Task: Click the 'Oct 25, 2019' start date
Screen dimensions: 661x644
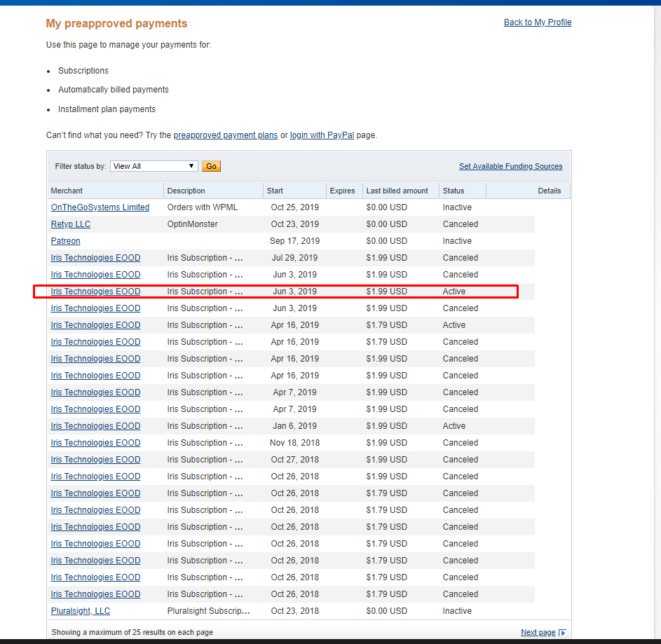Action: pyautogui.click(x=294, y=207)
